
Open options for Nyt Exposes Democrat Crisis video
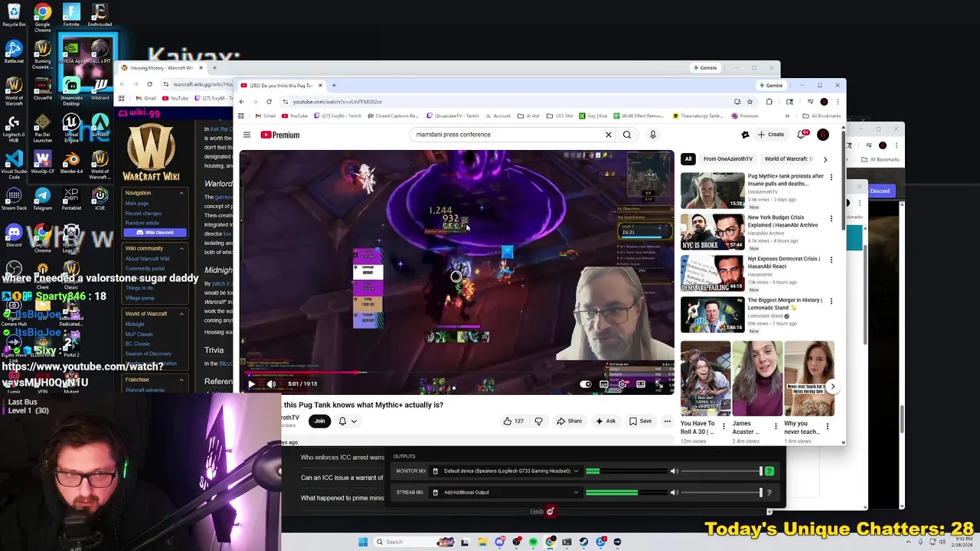[x=831, y=259]
